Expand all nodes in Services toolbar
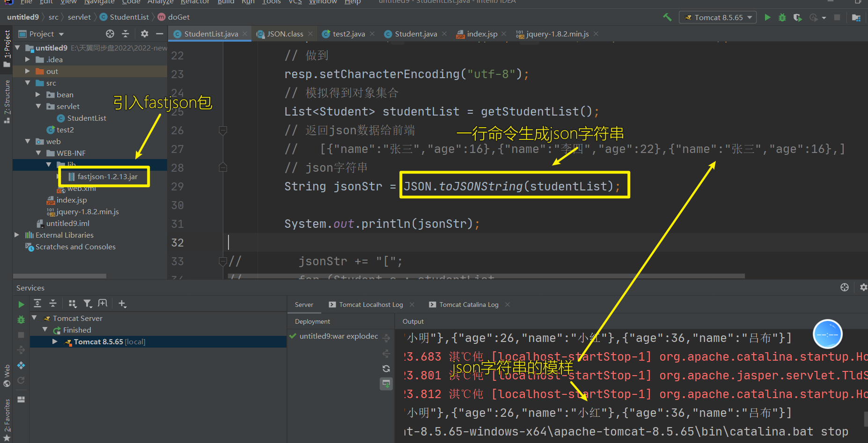The width and height of the screenshot is (868, 443). [x=37, y=304]
